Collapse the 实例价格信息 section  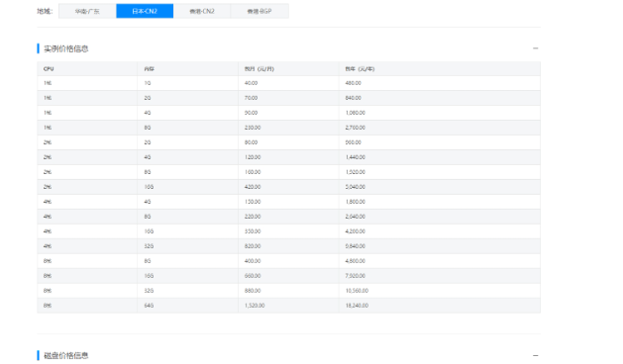[535, 48]
